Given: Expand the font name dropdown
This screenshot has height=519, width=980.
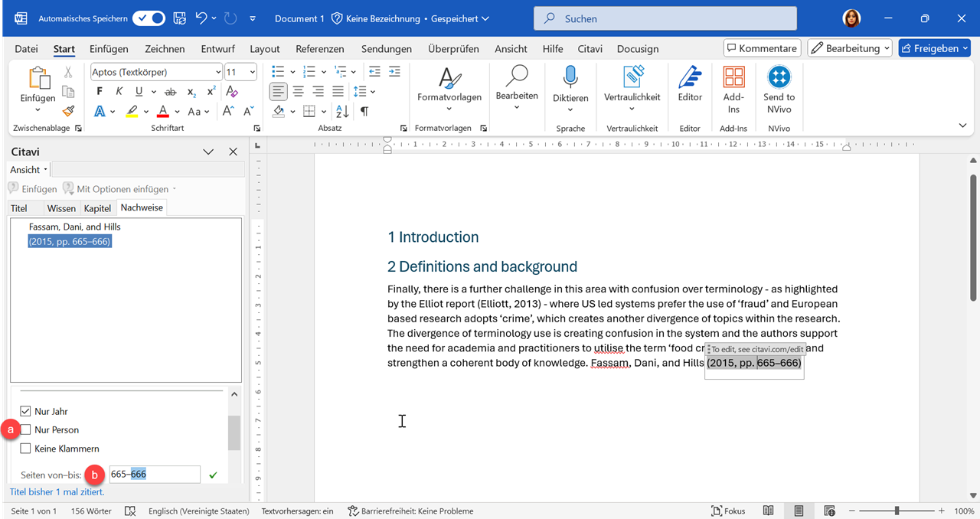Looking at the screenshot, I should point(217,72).
